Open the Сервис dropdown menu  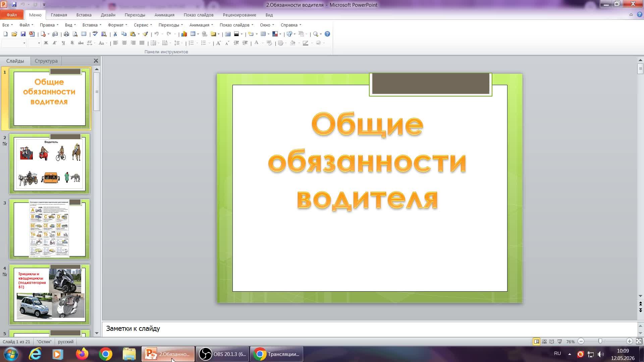coord(143,25)
